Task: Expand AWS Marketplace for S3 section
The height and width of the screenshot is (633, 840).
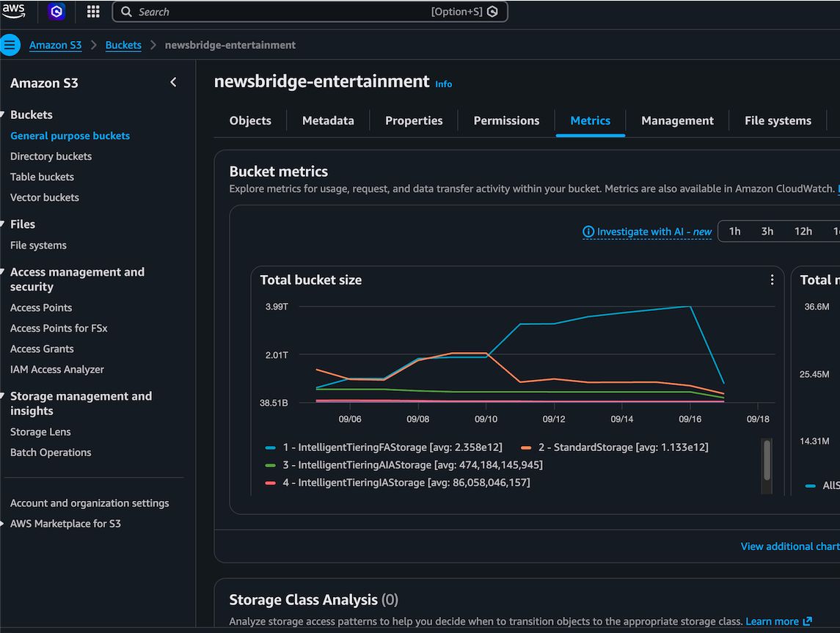Action: click(3, 524)
